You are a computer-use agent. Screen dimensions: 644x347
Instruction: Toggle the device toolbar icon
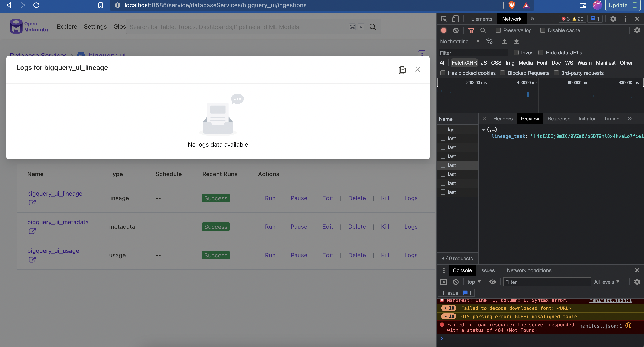(x=455, y=19)
